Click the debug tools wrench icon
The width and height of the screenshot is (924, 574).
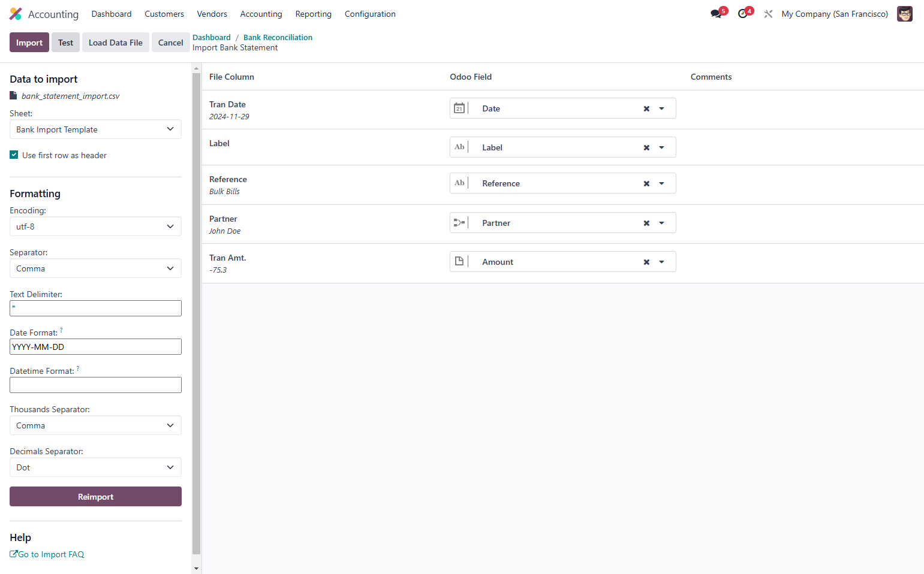click(768, 14)
